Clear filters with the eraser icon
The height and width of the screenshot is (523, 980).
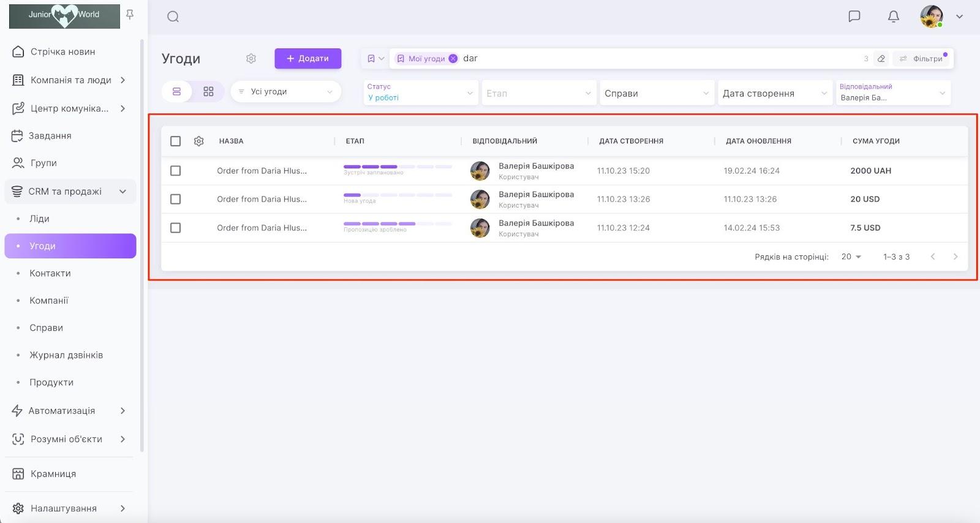pos(881,59)
